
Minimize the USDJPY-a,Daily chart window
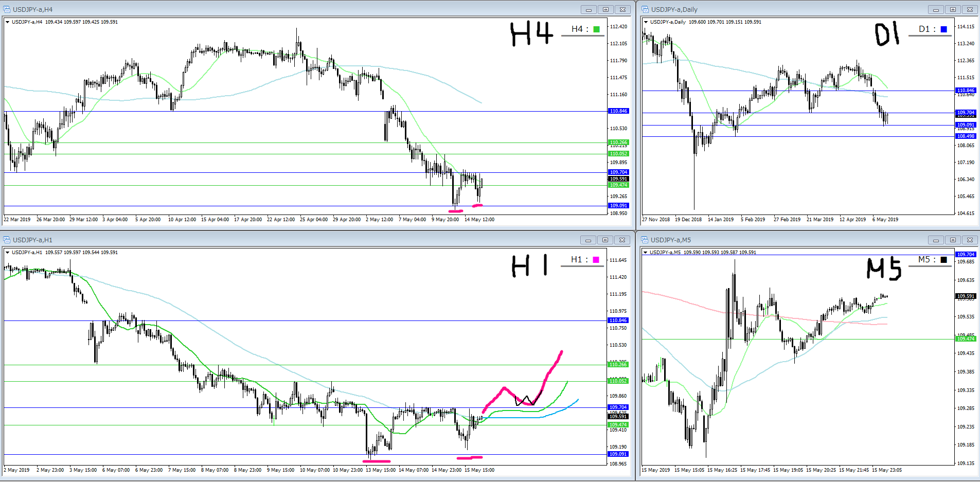pyautogui.click(x=936, y=9)
